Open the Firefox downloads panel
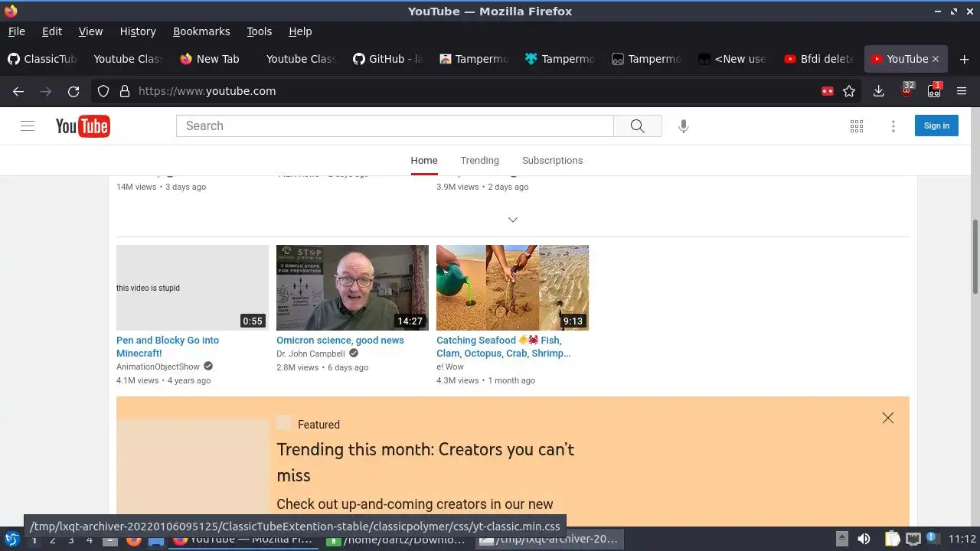Screen dimensions: 980x551 879,91
